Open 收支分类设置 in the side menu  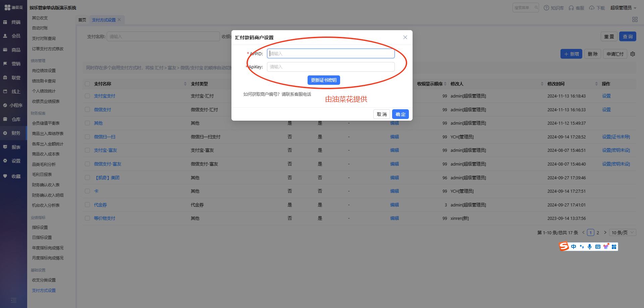(44, 280)
